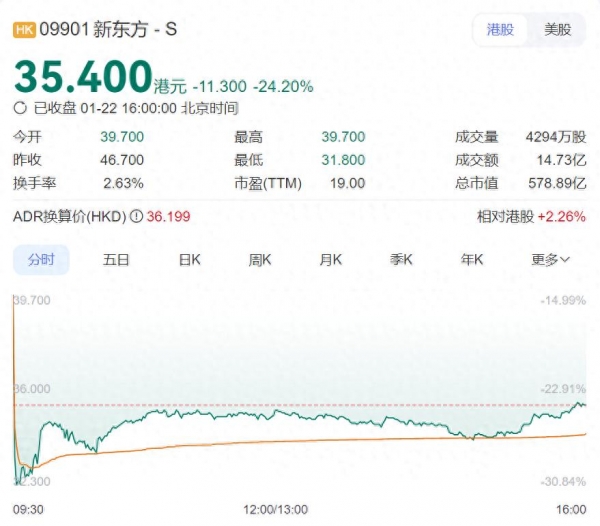Click the 市盈(TTM) field label

coord(268,183)
